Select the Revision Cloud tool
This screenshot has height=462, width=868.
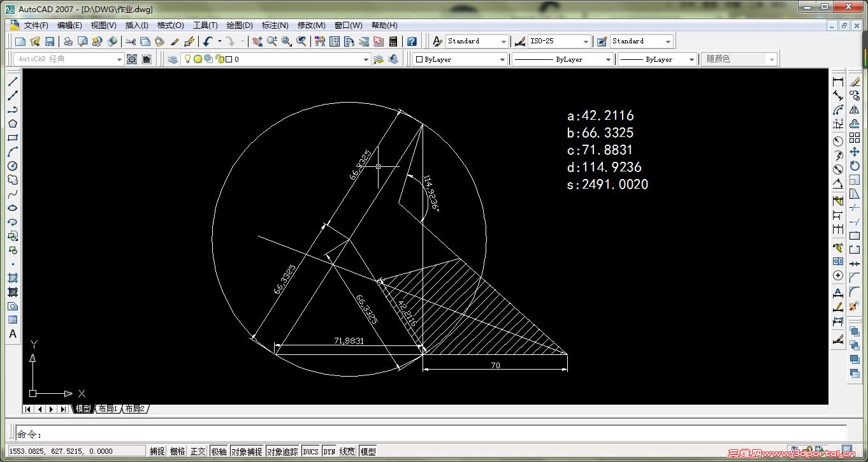click(13, 180)
